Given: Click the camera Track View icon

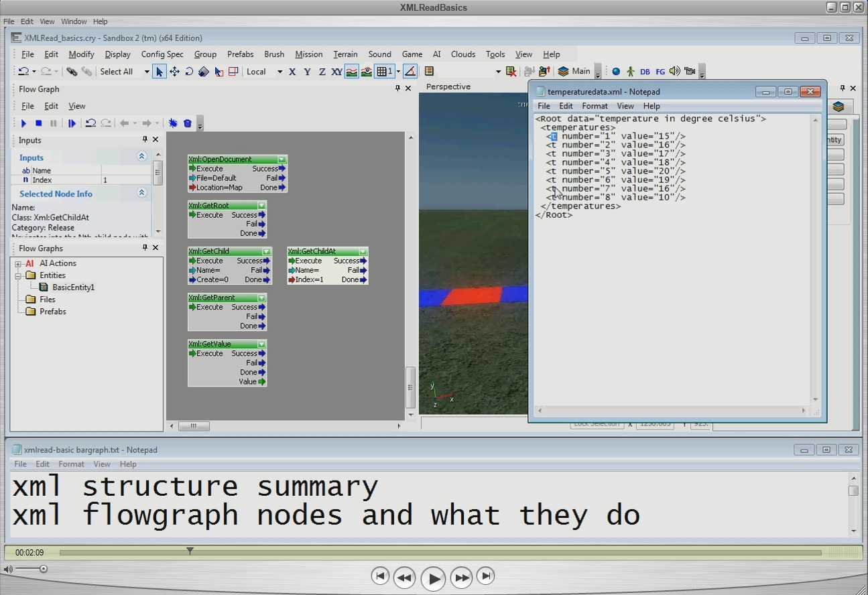Looking at the screenshot, I should click(x=690, y=72).
